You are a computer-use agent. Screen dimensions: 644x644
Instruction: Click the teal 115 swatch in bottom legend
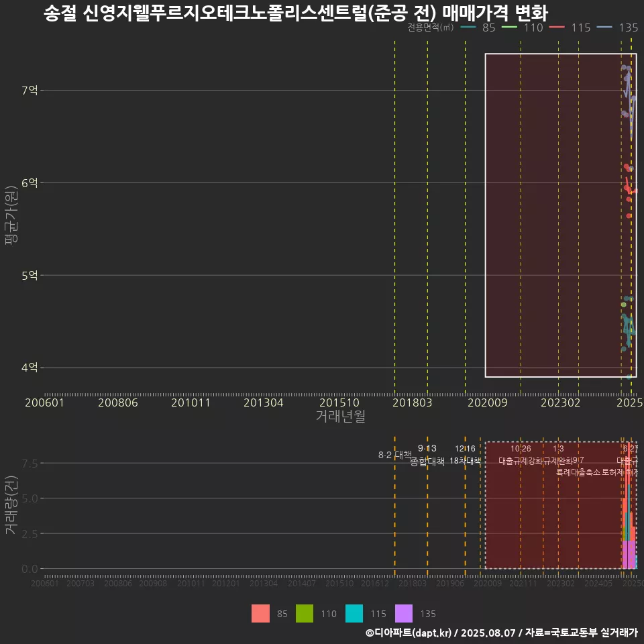pos(354,614)
